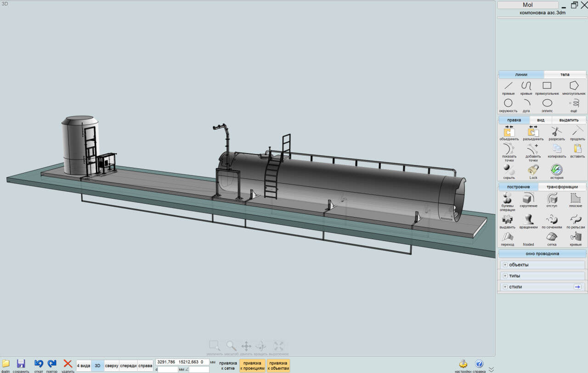Activate the Extrude (выдавить) tool
Screen dimensions: 588x373
(x=507, y=220)
